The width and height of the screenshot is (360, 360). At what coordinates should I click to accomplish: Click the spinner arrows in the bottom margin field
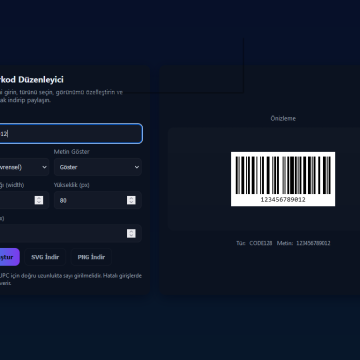(131, 233)
